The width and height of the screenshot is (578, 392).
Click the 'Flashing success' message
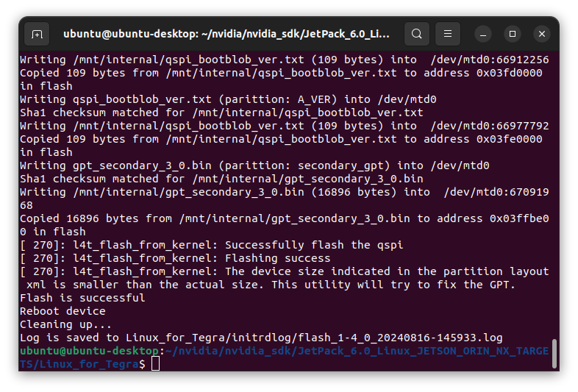tap(277, 258)
